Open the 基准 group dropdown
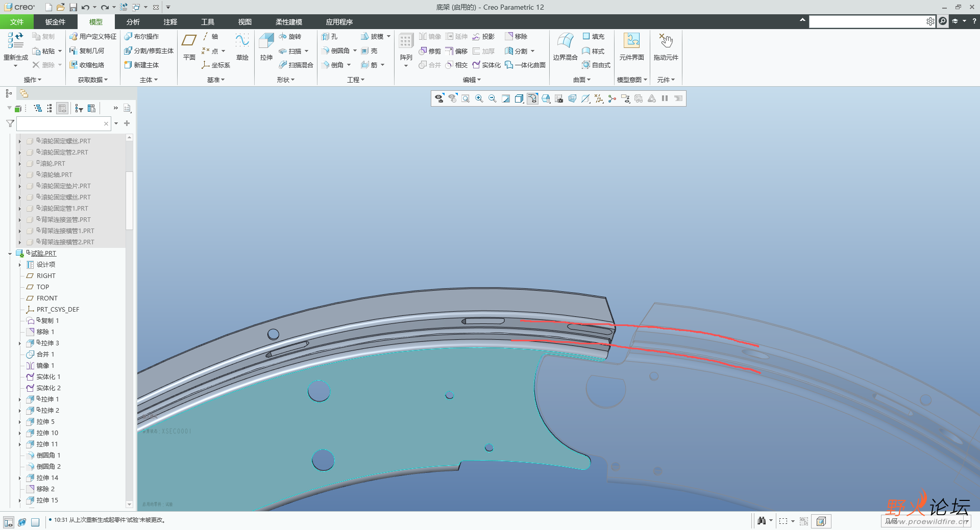 215,80
